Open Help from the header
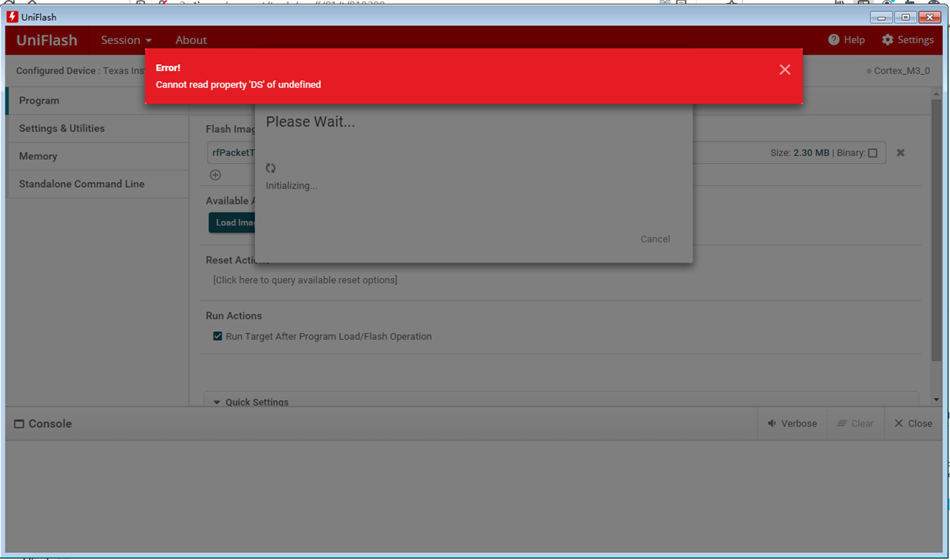This screenshot has width=950, height=560. 847,39
